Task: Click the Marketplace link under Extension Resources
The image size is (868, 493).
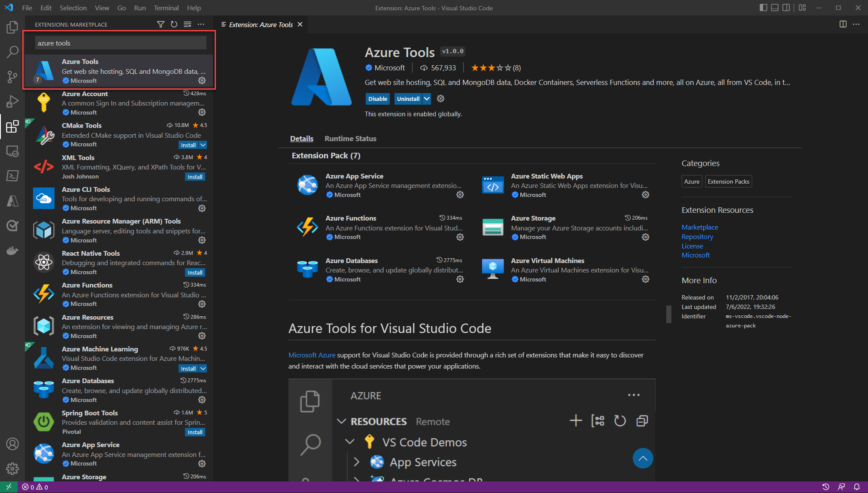Action: coord(699,227)
